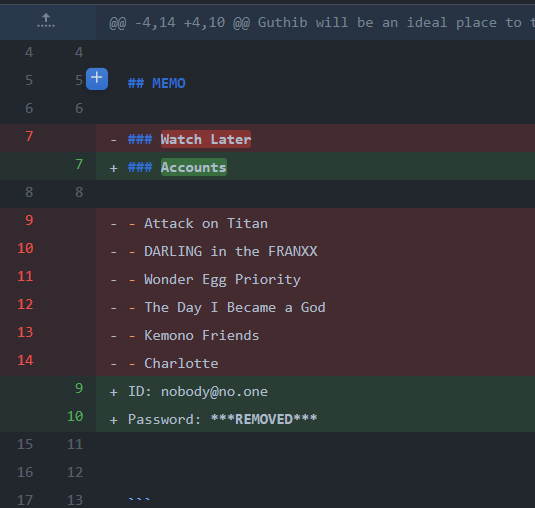Click the removed line 'DARLING in the FRANXX'
This screenshot has width=535, height=508.
pyautogui.click(x=231, y=251)
